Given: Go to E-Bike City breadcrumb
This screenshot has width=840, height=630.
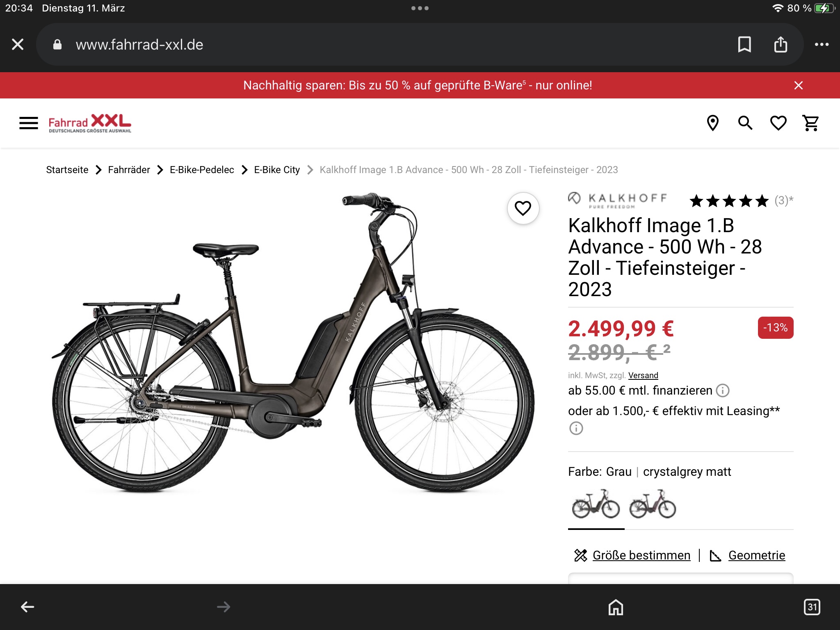Looking at the screenshot, I should [277, 170].
